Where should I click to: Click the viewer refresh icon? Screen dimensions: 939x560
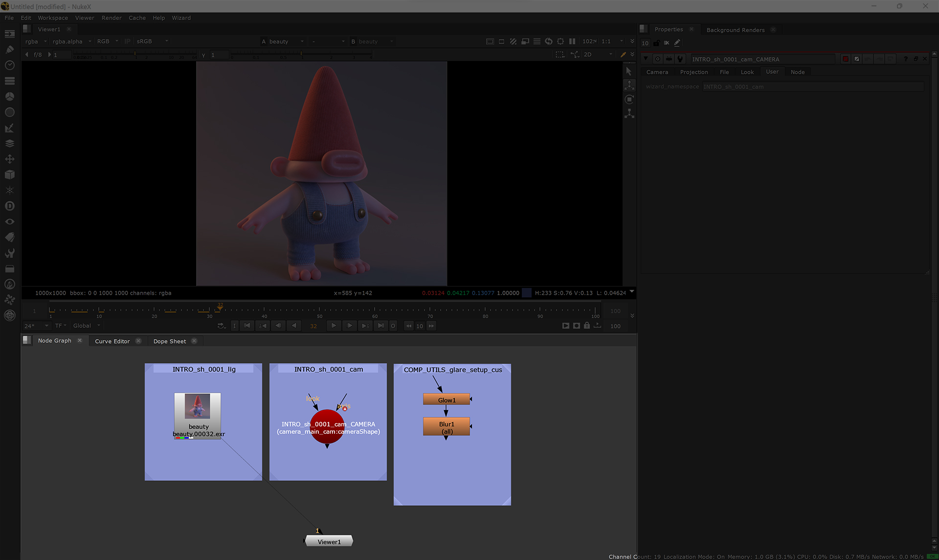[x=548, y=42]
